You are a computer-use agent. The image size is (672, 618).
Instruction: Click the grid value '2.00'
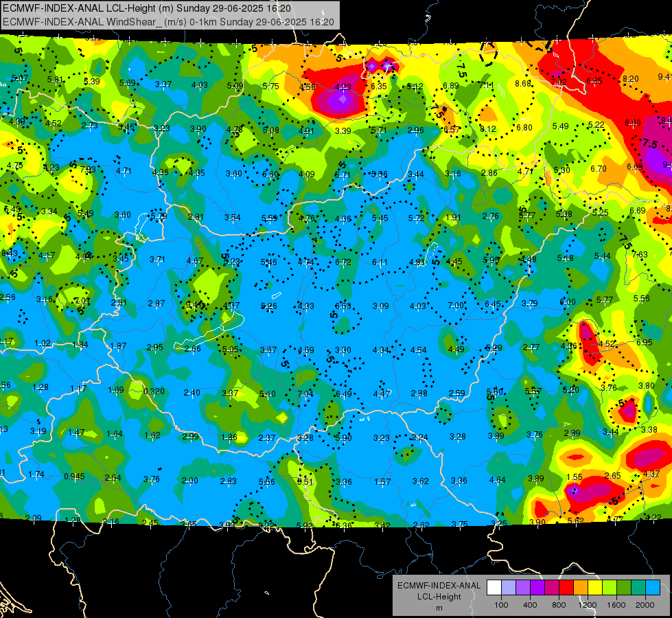(x=190, y=481)
